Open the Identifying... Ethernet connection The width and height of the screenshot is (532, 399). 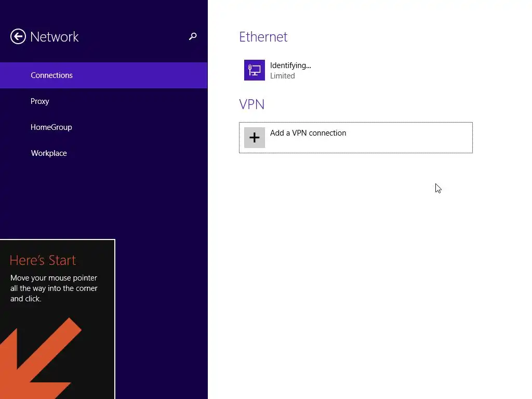[355, 70]
